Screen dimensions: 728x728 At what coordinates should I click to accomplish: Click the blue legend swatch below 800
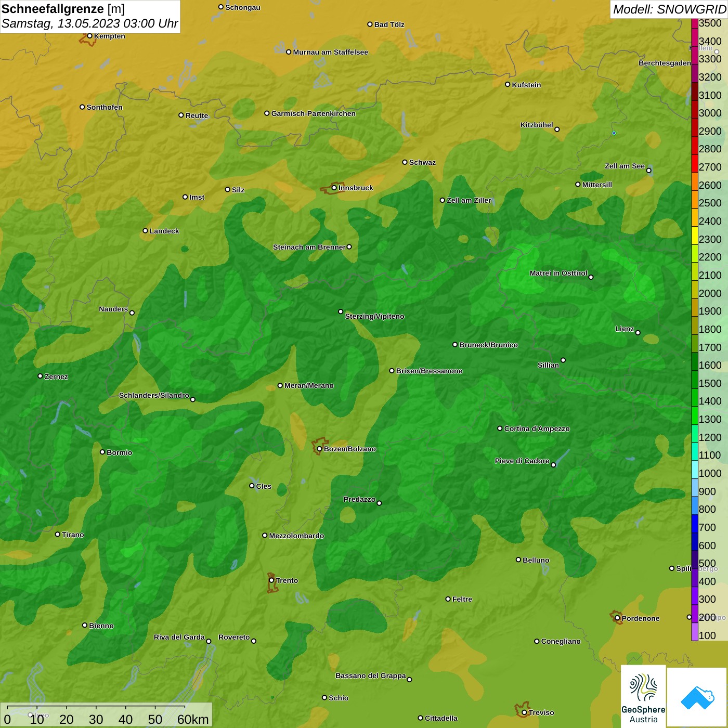[x=695, y=523]
